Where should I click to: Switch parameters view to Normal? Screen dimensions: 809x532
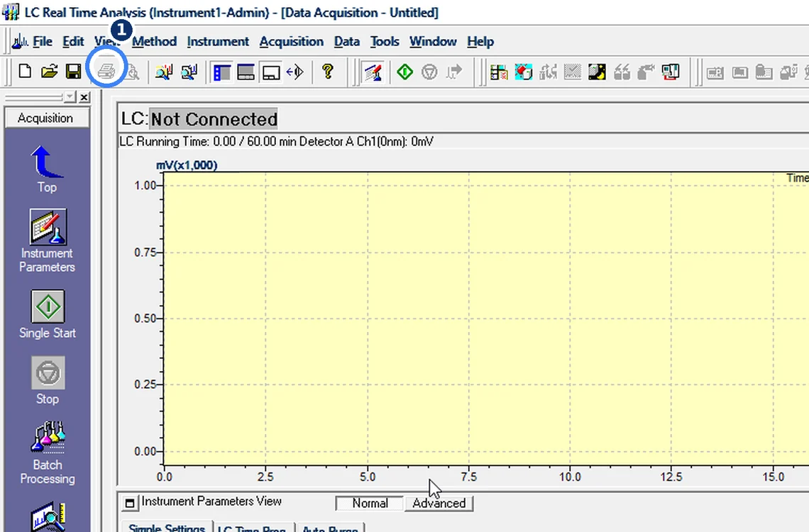(x=370, y=503)
